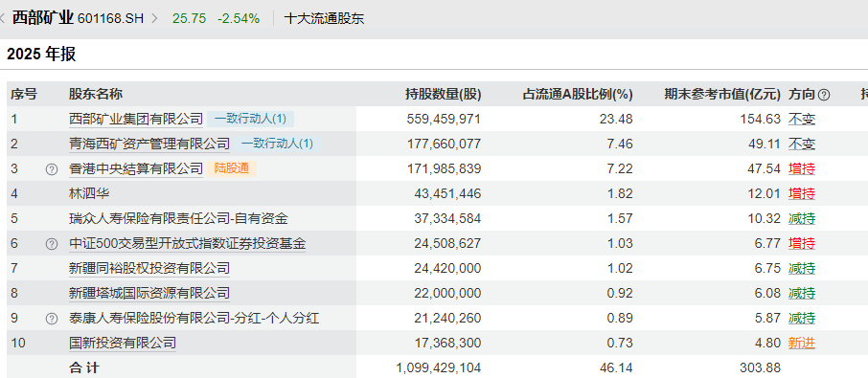Click ratio value 23.48
This screenshot has height=378, width=868.
pos(616,119)
